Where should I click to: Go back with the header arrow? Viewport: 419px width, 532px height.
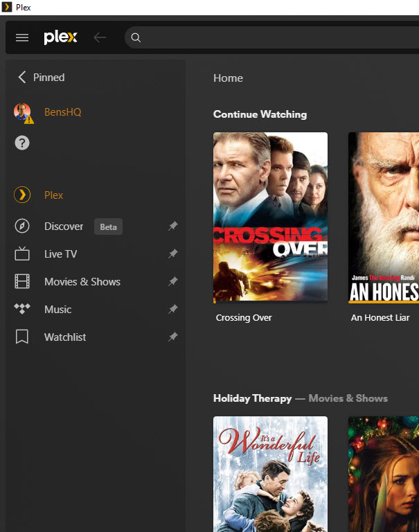(100, 37)
